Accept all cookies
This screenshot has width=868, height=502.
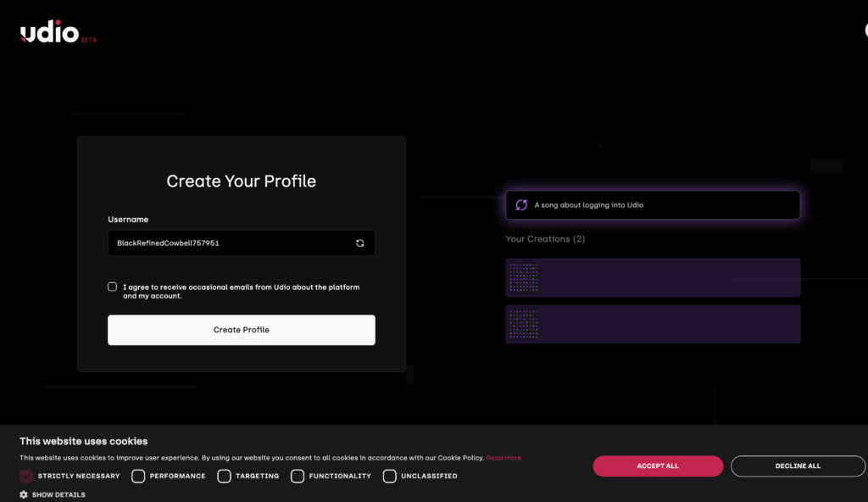click(x=658, y=466)
